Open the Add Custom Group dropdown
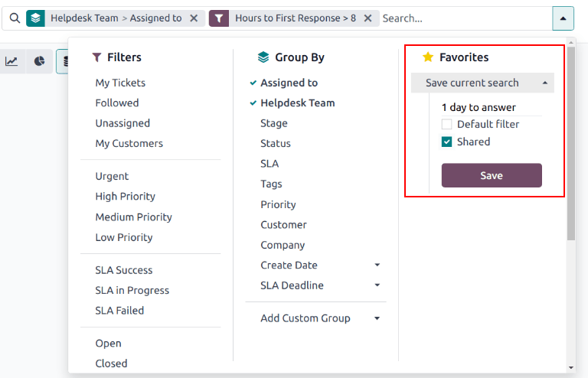 pos(377,318)
